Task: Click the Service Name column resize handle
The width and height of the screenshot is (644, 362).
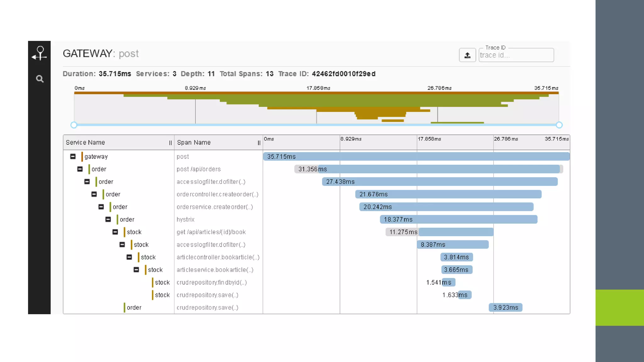Action: [x=170, y=143]
